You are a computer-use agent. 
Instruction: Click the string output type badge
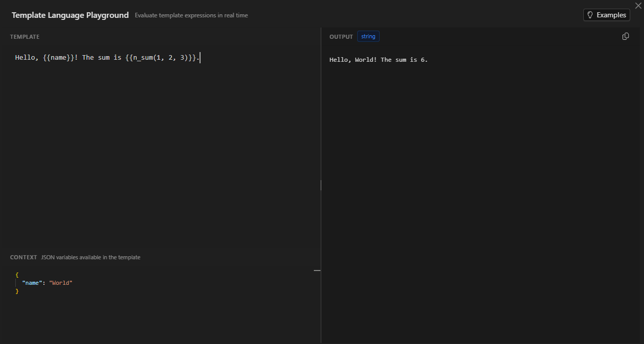[368, 36]
